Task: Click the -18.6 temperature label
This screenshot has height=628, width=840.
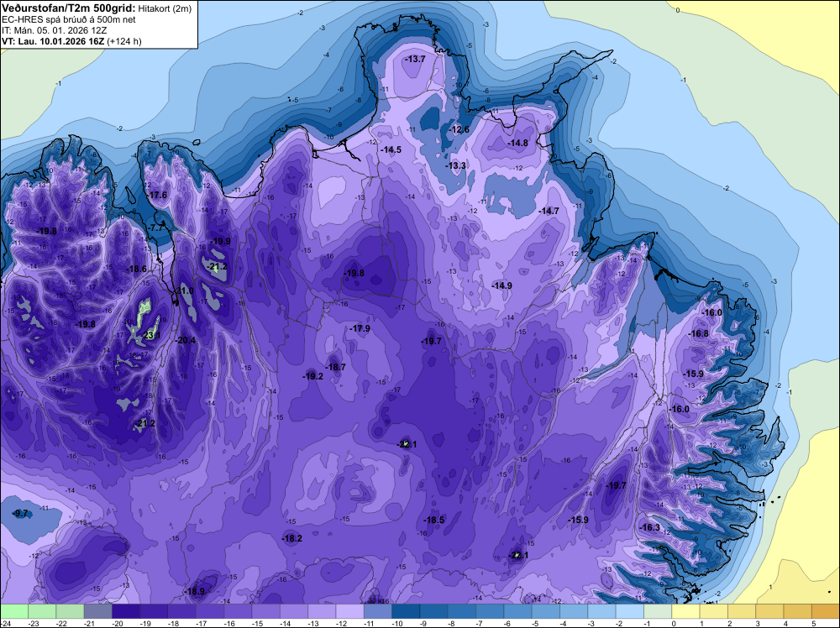Action: 136,270
